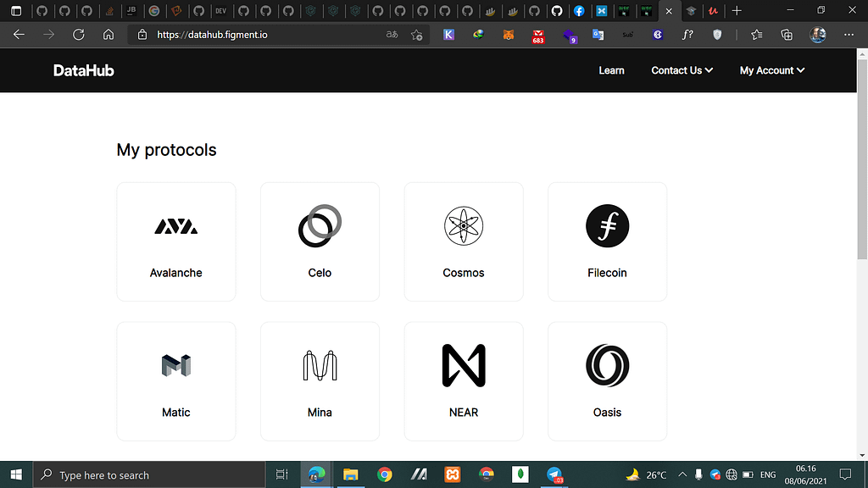
Task: Open the shield extension icon
Action: (x=717, y=34)
